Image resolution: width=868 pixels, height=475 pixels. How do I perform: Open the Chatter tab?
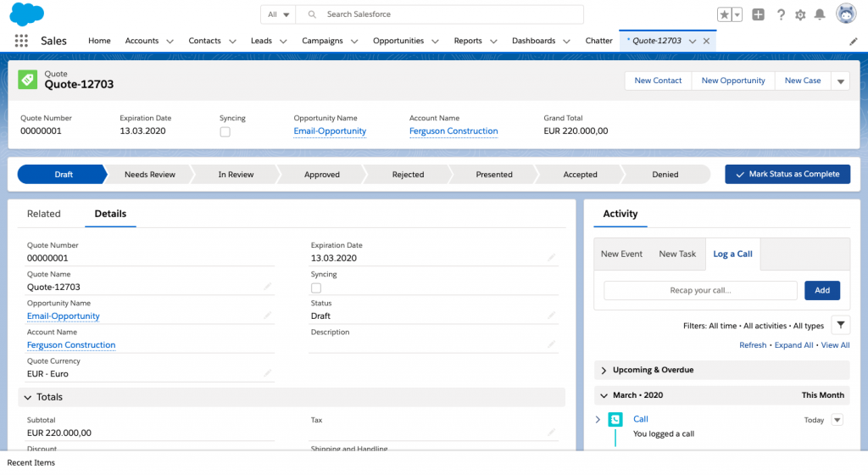(x=599, y=41)
